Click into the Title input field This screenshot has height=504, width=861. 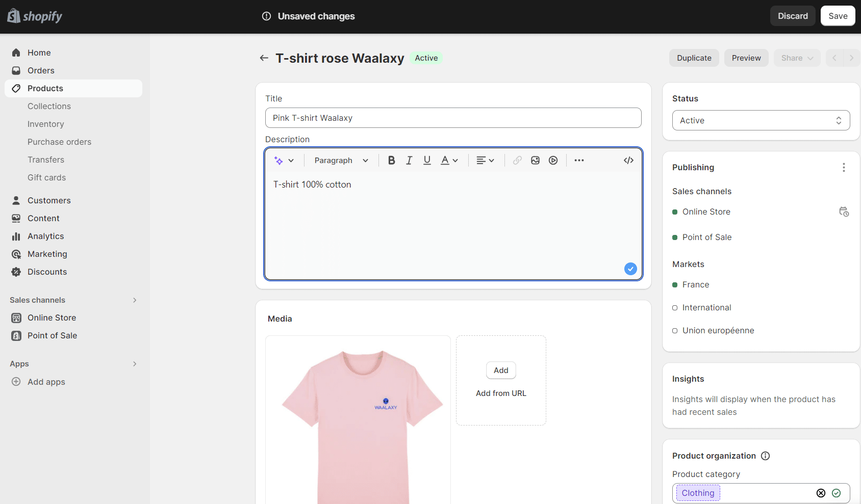coord(453,118)
